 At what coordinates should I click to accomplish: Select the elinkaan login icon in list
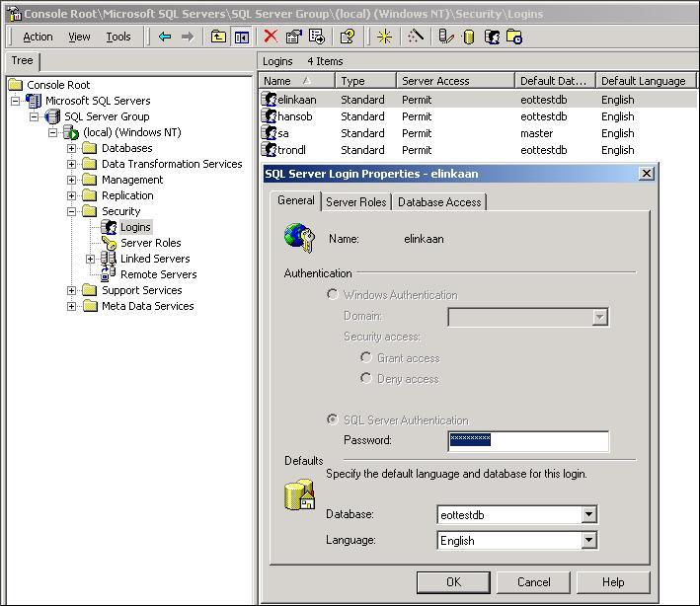tap(270, 99)
